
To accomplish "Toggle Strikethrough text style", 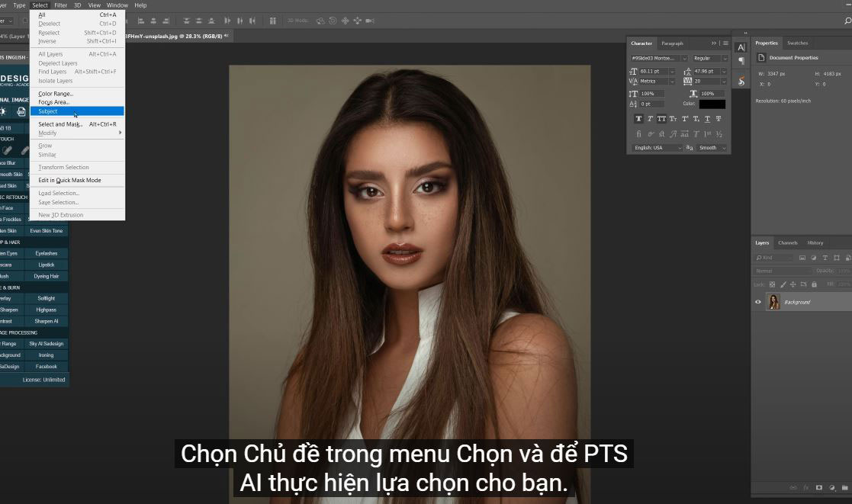I will [x=719, y=119].
